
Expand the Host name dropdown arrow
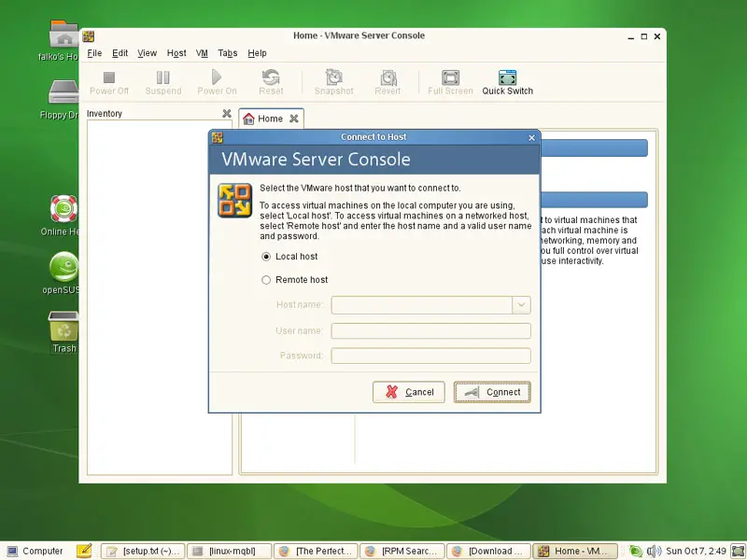(x=521, y=305)
